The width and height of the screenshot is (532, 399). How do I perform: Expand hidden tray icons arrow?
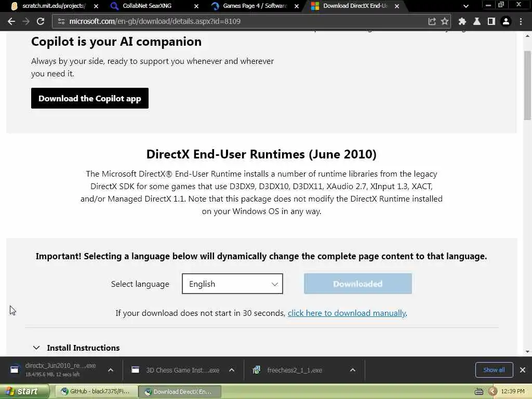tap(493, 392)
